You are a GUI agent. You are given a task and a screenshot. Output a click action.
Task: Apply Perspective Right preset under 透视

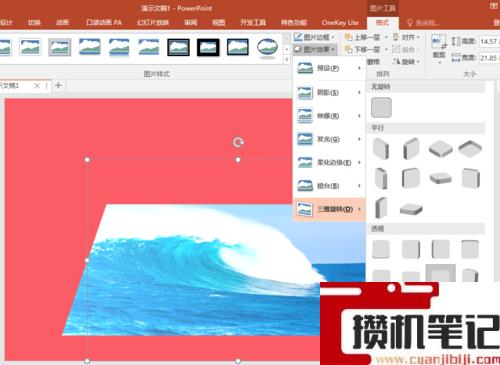pyautogui.click(x=441, y=249)
